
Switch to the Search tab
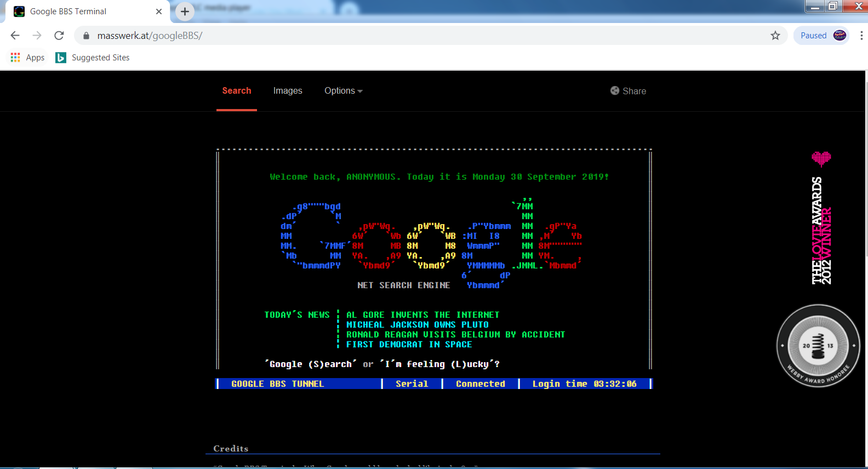coord(237,91)
